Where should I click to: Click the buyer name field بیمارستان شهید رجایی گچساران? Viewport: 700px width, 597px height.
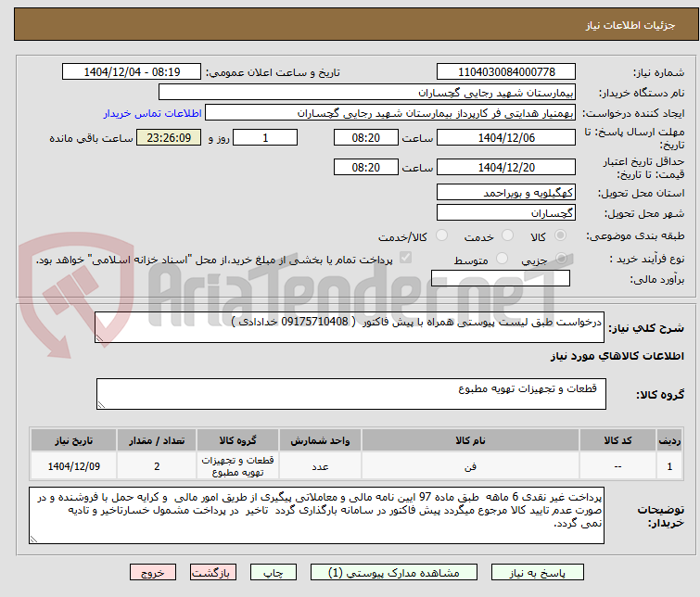point(367,93)
